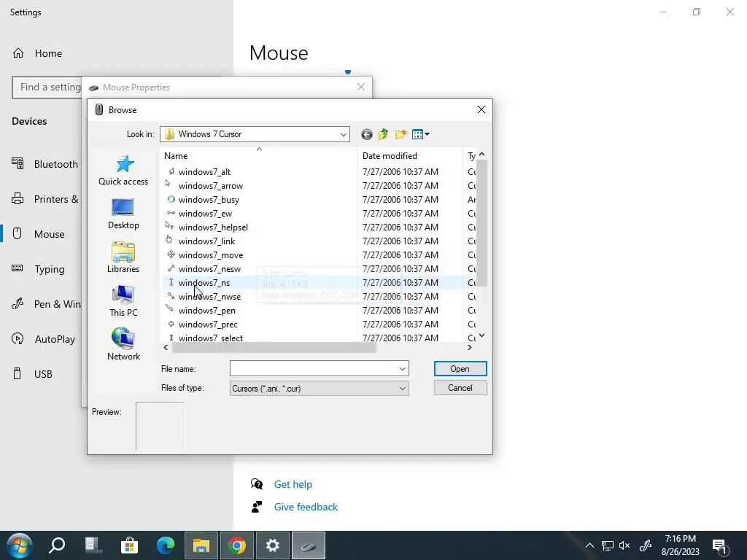This screenshot has width=747, height=560.
Task: Show hidden tray icons chevron
Action: 589,545
